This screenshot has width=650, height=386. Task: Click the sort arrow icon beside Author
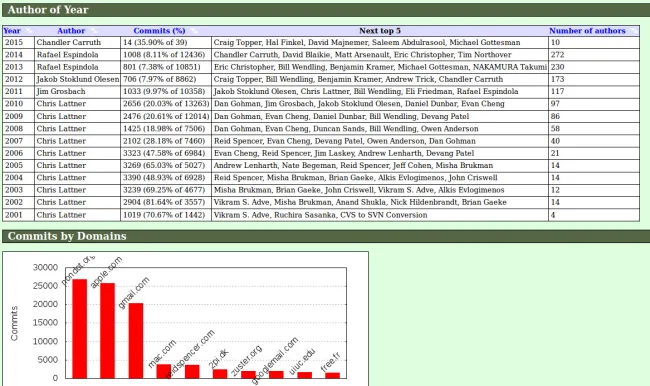tap(94, 31)
